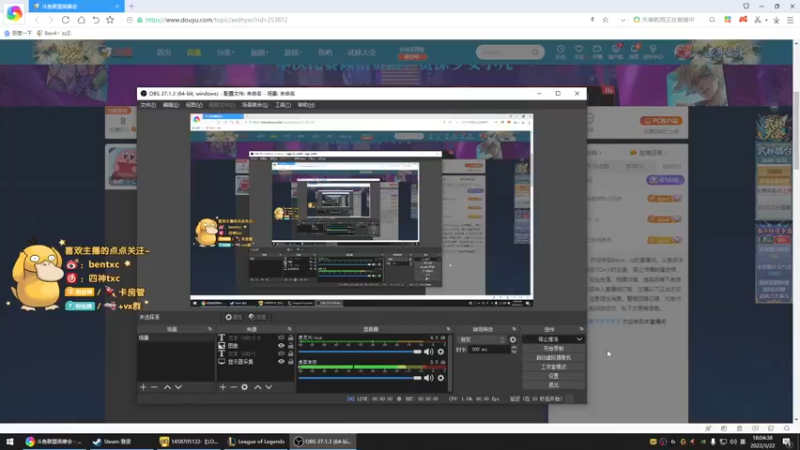The height and width of the screenshot is (450, 800).
Task: Pop out the Sources dock
Action: coord(289,329)
